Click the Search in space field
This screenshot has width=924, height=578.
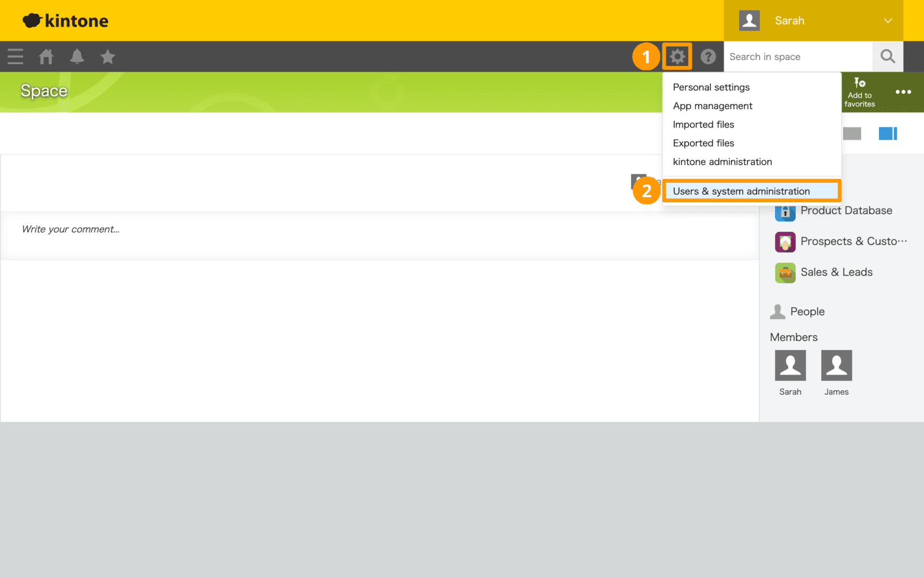point(798,57)
